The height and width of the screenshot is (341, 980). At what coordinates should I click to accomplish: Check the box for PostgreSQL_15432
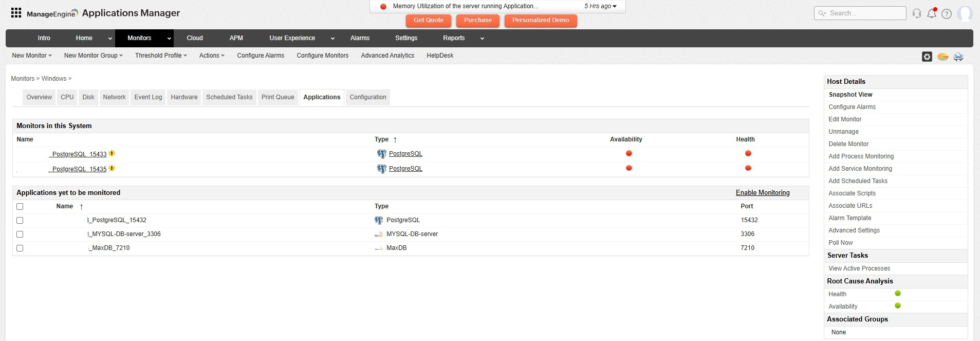point(20,220)
